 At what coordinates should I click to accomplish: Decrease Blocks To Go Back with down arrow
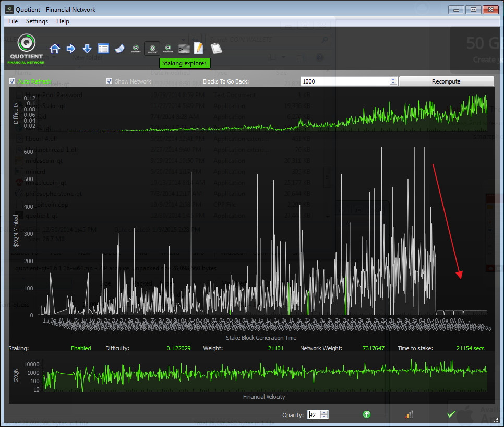click(393, 84)
